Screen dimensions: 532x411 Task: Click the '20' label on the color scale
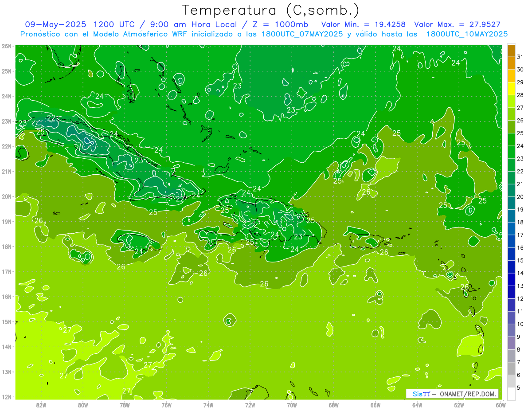[x=520, y=196]
